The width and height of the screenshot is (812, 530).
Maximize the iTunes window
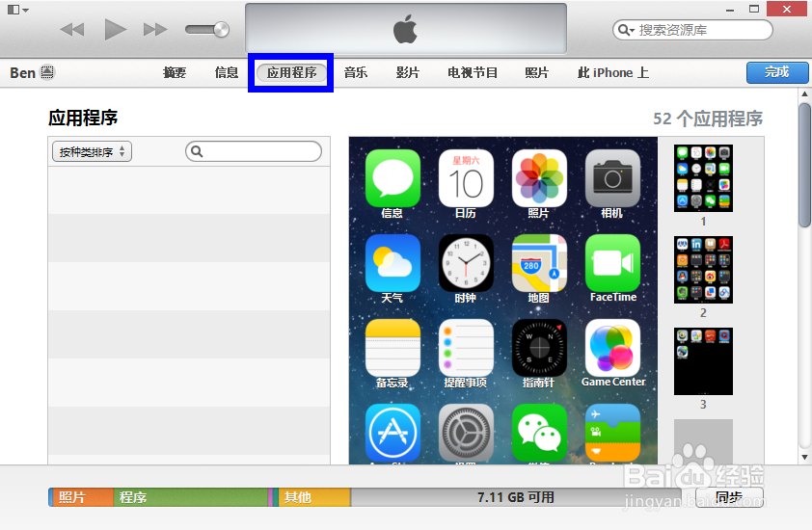(x=754, y=9)
